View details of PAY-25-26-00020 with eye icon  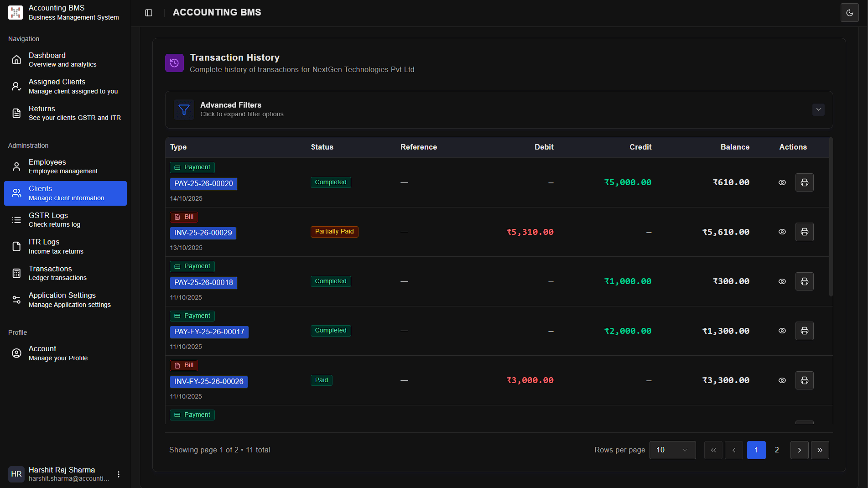(782, 182)
